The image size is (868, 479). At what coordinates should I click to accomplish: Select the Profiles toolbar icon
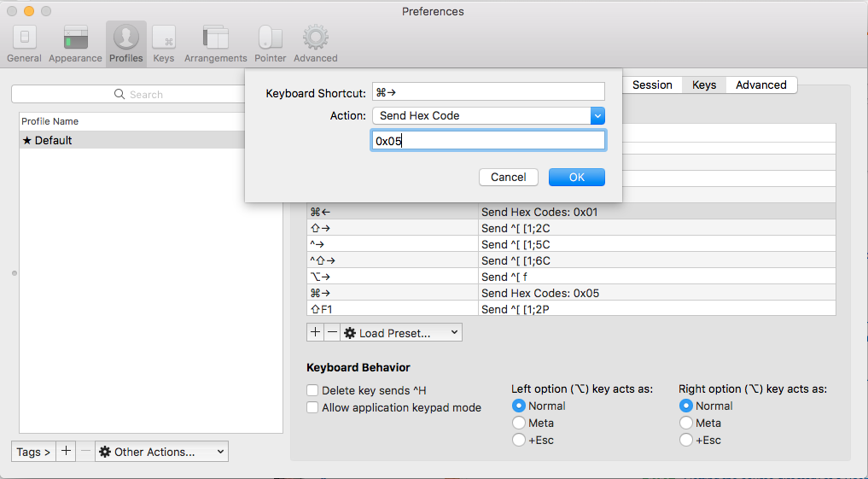point(126,44)
